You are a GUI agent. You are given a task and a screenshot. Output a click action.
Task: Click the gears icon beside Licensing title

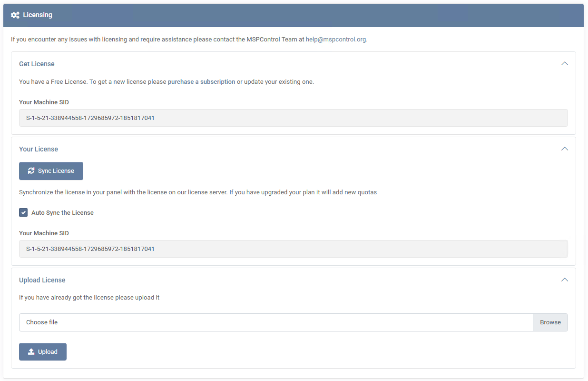coord(15,15)
